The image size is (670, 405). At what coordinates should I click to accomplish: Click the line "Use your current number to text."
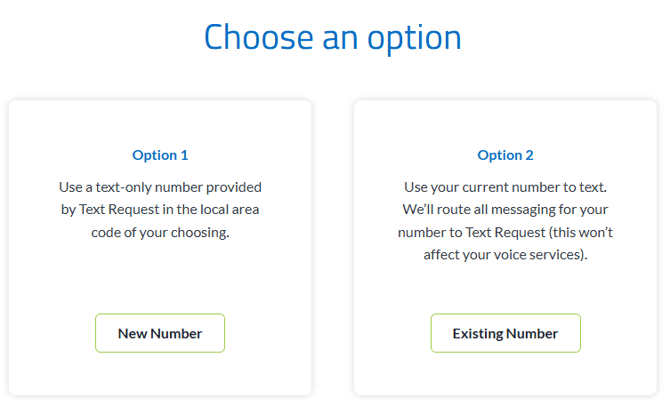[505, 187]
